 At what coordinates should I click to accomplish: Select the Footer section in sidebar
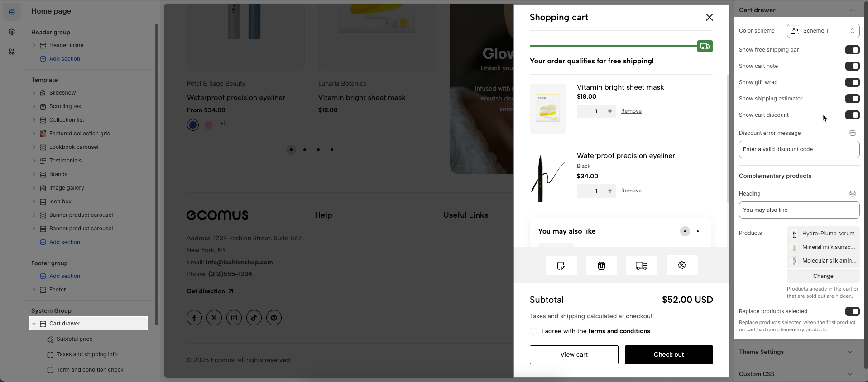coord(58,290)
